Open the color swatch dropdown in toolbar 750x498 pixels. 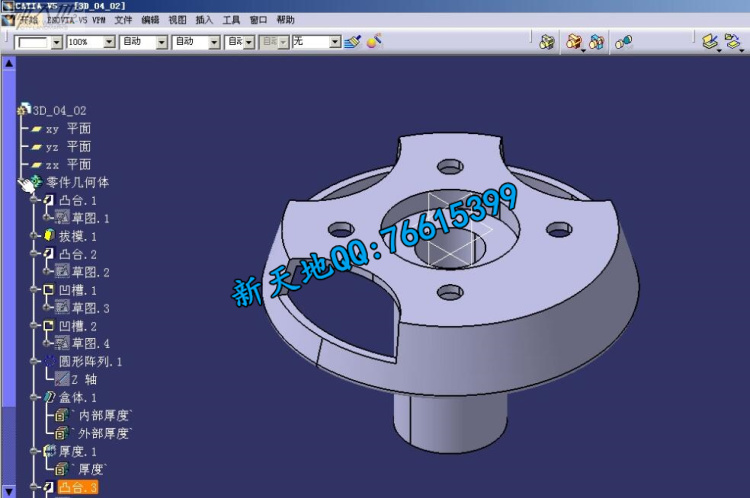(56, 42)
